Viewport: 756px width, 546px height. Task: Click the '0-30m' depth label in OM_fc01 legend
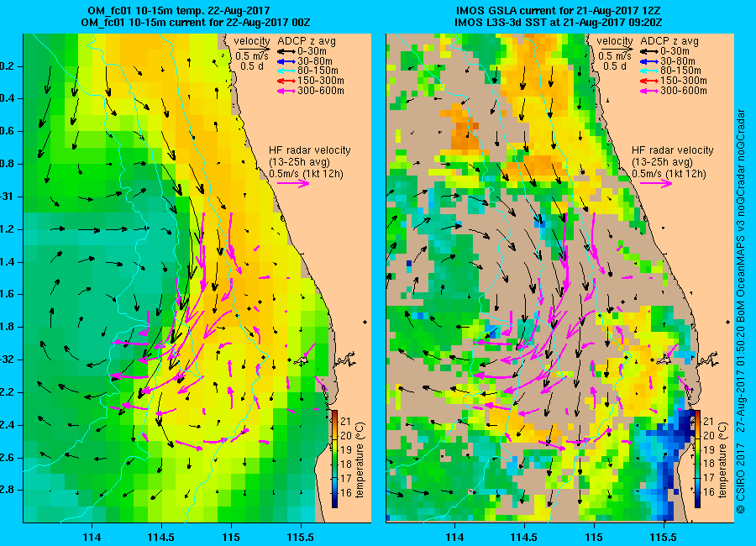[x=312, y=51]
